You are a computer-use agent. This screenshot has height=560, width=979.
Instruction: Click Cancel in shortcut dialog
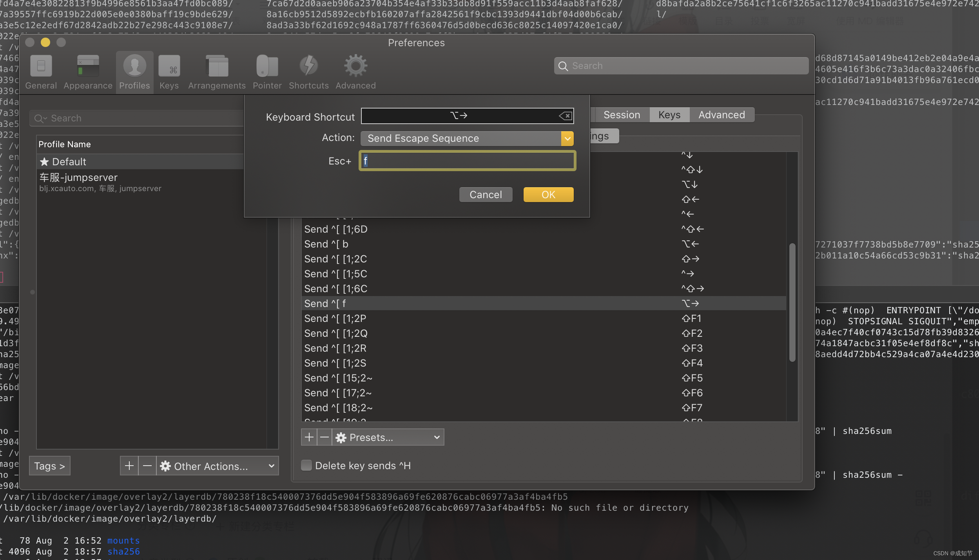485,195
